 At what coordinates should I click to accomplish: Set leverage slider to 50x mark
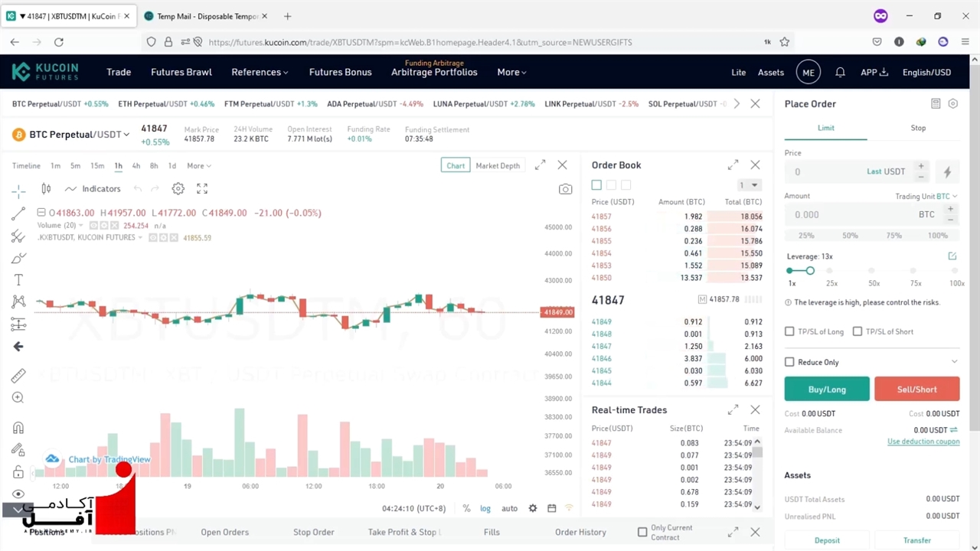[x=874, y=271]
